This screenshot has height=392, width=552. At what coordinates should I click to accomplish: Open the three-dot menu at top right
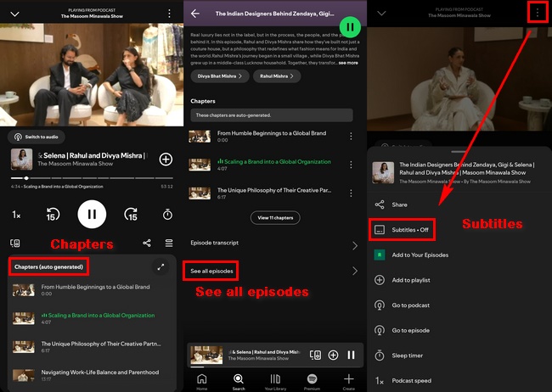pyautogui.click(x=537, y=13)
